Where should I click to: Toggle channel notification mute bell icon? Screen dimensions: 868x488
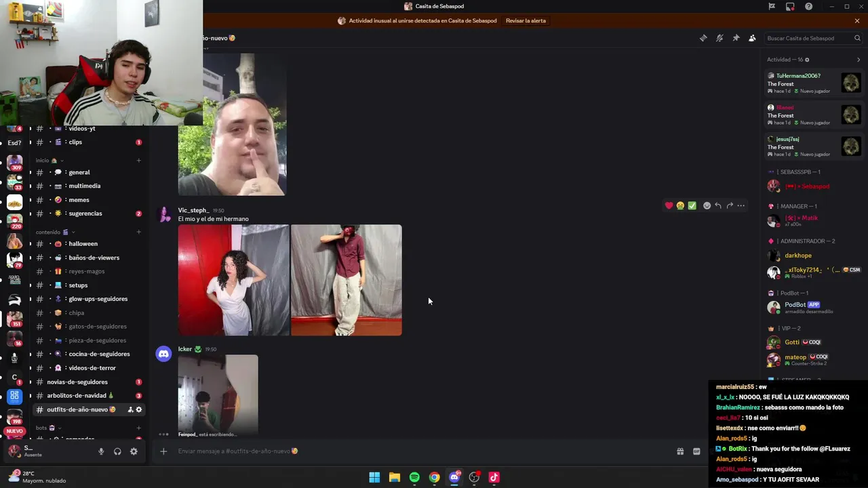(719, 38)
